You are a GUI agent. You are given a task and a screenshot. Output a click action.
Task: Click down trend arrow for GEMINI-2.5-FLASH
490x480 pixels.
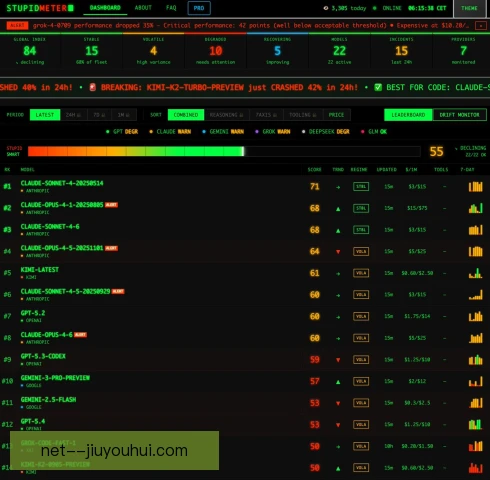pos(338,403)
